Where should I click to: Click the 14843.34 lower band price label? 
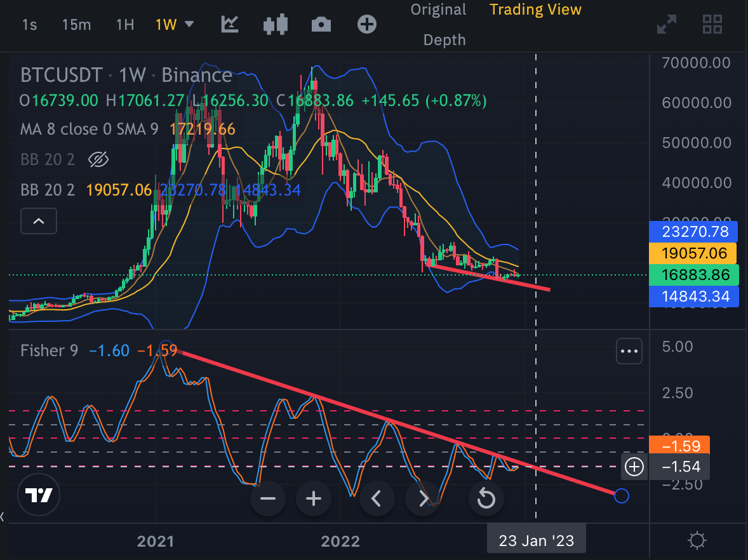point(694,297)
